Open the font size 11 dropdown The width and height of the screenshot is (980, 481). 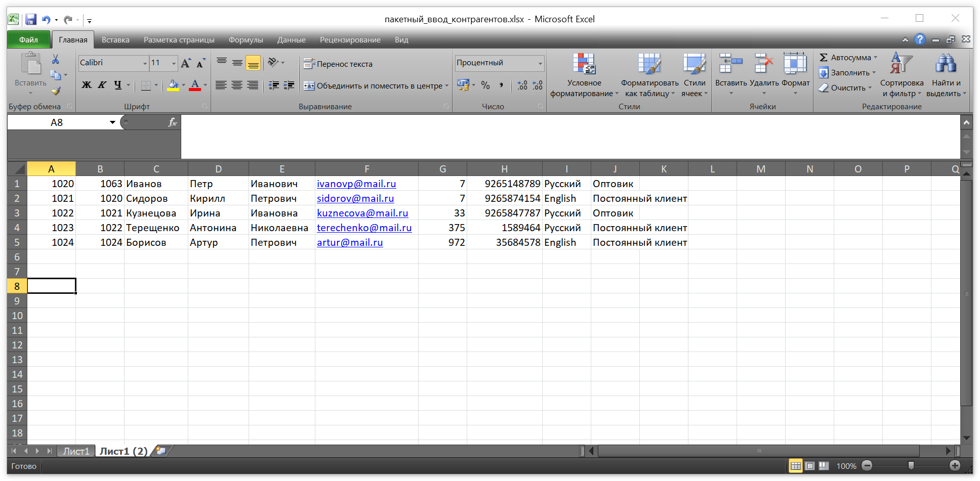(x=174, y=63)
